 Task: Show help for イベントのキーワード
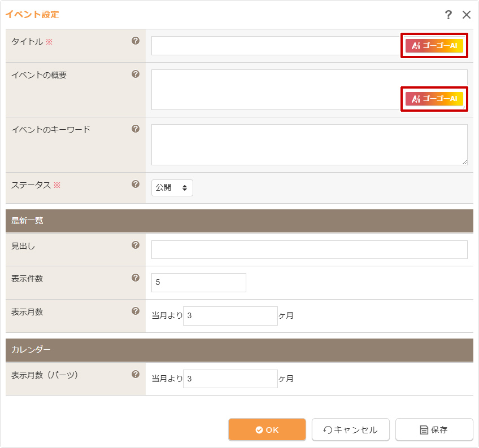pyautogui.click(x=136, y=129)
